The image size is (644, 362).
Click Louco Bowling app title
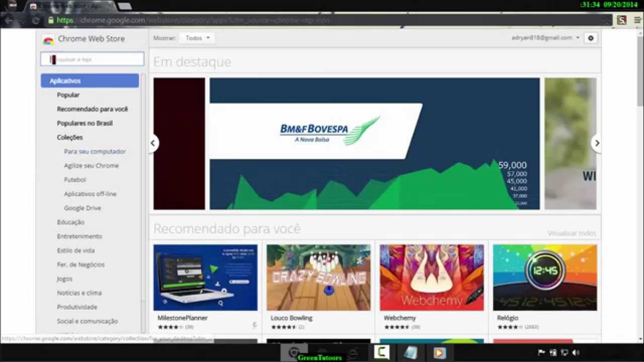pos(291,318)
